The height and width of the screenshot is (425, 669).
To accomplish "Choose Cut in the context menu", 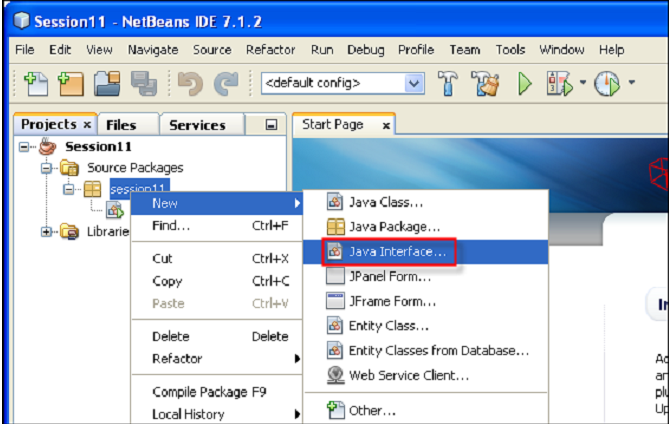I will pos(217,259).
